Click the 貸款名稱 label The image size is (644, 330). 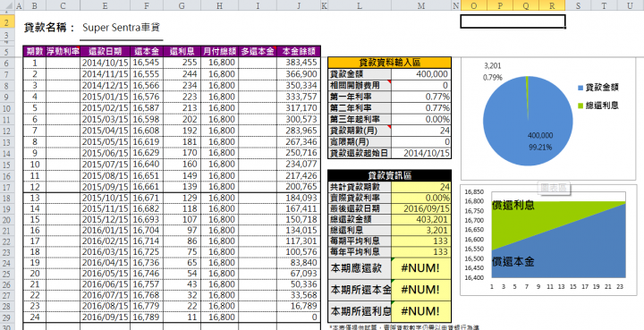click(49, 28)
